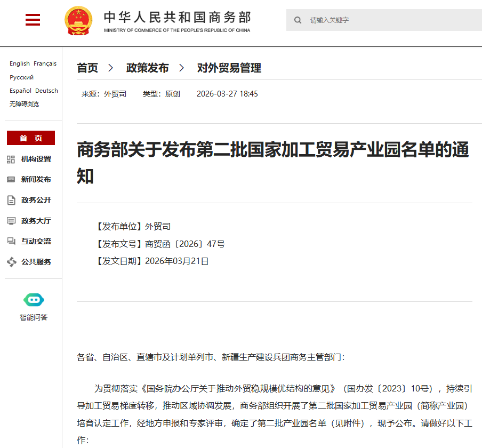Switch language to Français
The image size is (482, 448).
[45, 63]
